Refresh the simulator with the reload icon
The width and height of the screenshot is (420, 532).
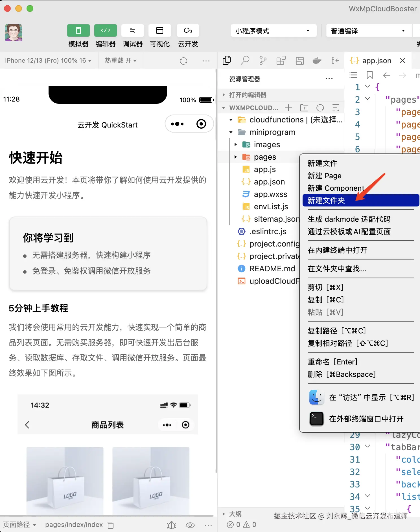[183, 61]
